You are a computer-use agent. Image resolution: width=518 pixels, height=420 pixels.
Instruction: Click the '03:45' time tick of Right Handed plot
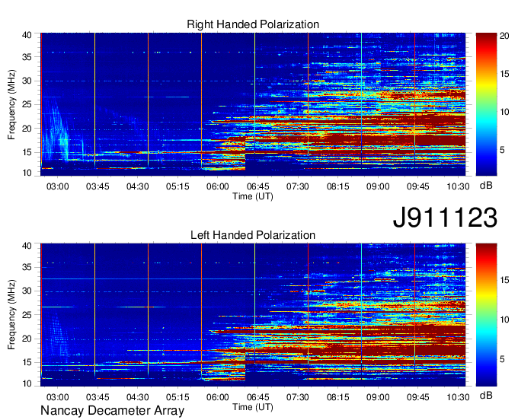coord(98,186)
